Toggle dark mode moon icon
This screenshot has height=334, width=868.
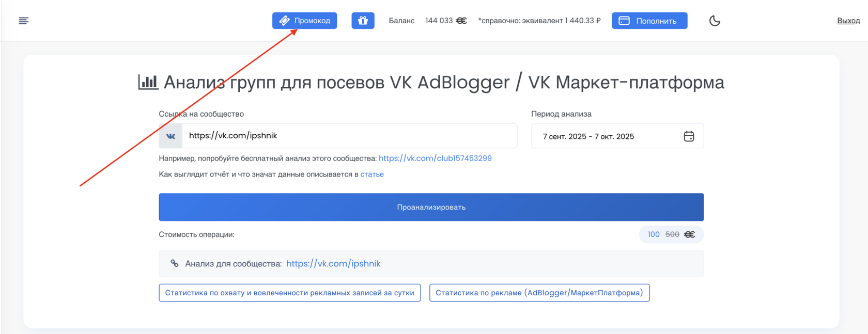(x=715, y=21)
